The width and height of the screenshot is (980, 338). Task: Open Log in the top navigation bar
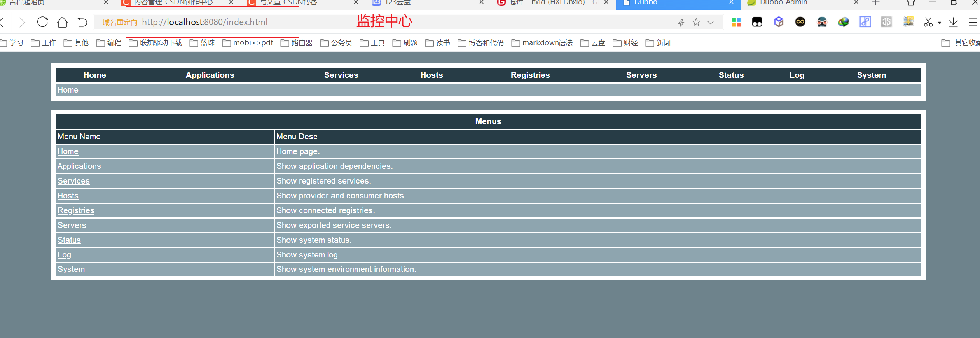(797, 75)
